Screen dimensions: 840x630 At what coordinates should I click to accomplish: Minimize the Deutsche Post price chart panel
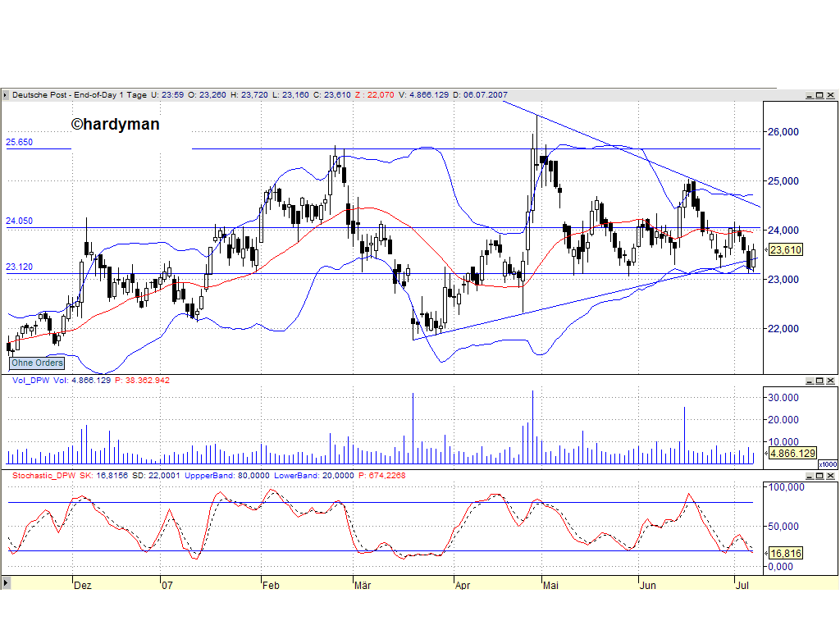[809, 94]
